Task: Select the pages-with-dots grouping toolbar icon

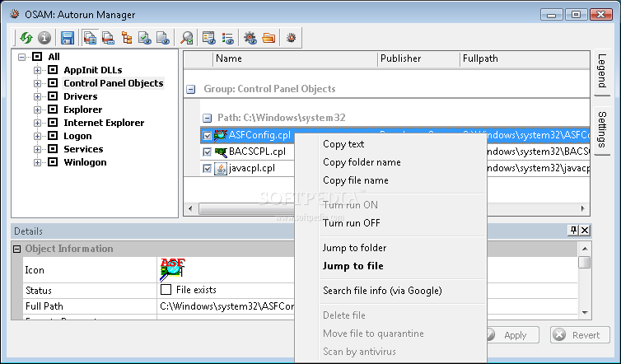Action: (x=108, y=38)
